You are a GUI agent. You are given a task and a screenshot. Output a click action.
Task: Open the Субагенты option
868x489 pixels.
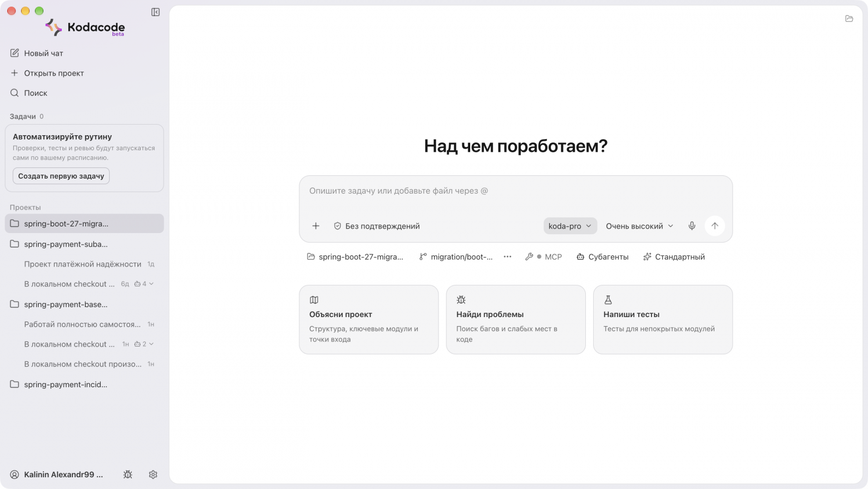coord(603,256)
